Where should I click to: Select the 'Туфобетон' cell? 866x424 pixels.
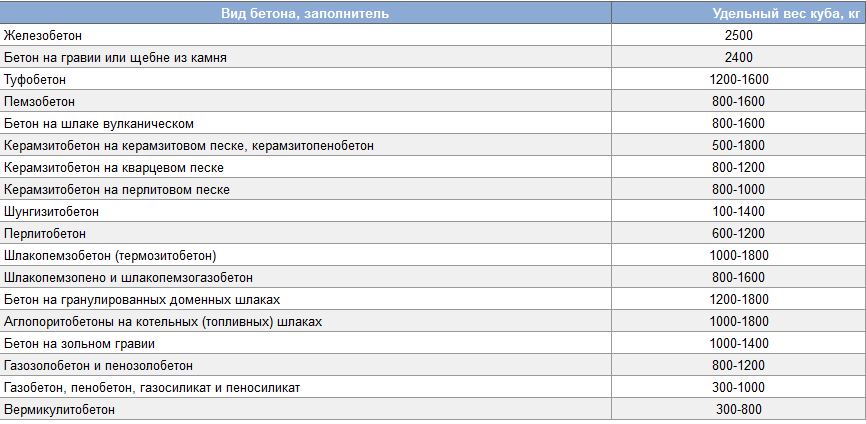click(34, 79)
